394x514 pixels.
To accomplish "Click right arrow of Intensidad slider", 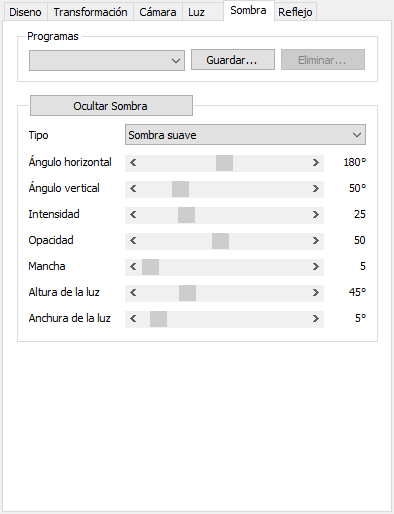I will coord(316,215).
